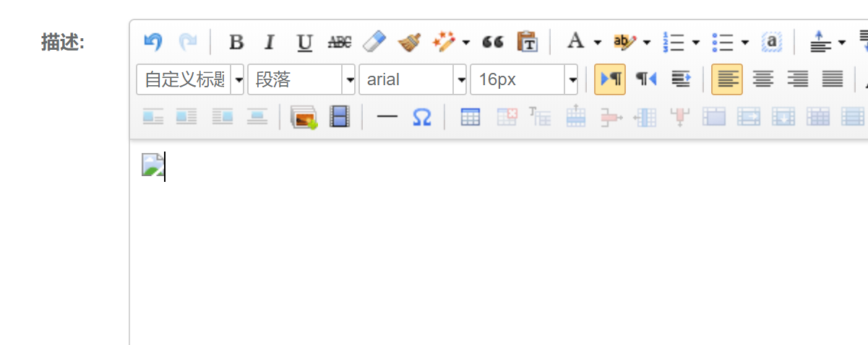Viewport: 868px width, 345px height.
Task: Redo the last undone edit
Action: 187,42
